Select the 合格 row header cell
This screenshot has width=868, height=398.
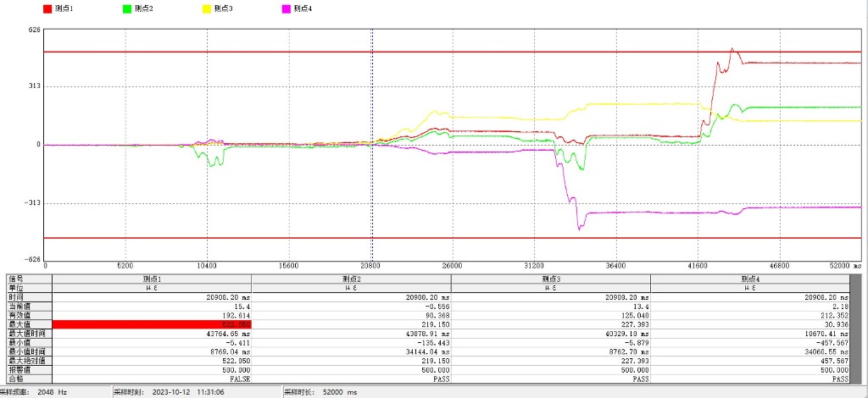(29, 379)
